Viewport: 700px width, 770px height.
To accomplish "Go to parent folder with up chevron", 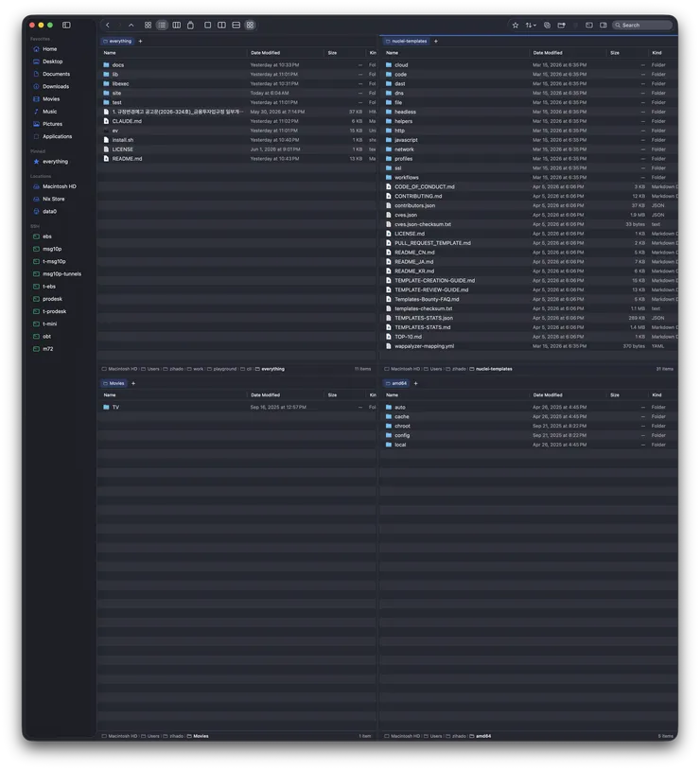I will [x=131, y=25].
